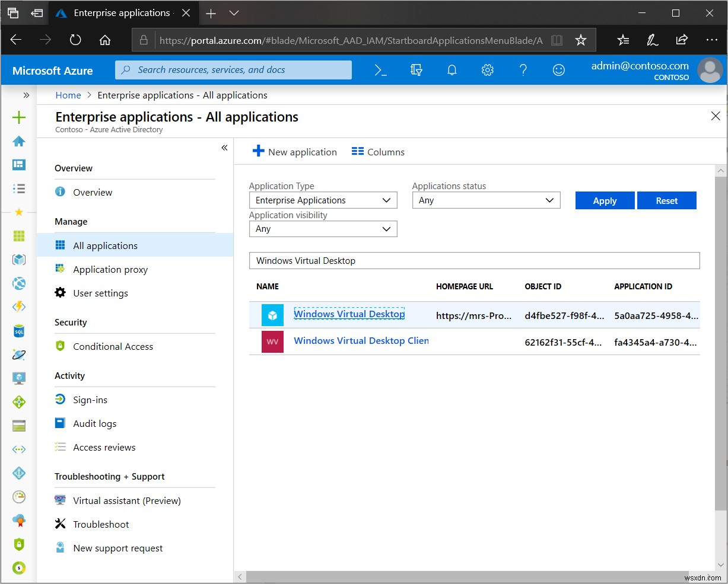
Task: Open Conditional Access under Security
Action: [113, 346]
